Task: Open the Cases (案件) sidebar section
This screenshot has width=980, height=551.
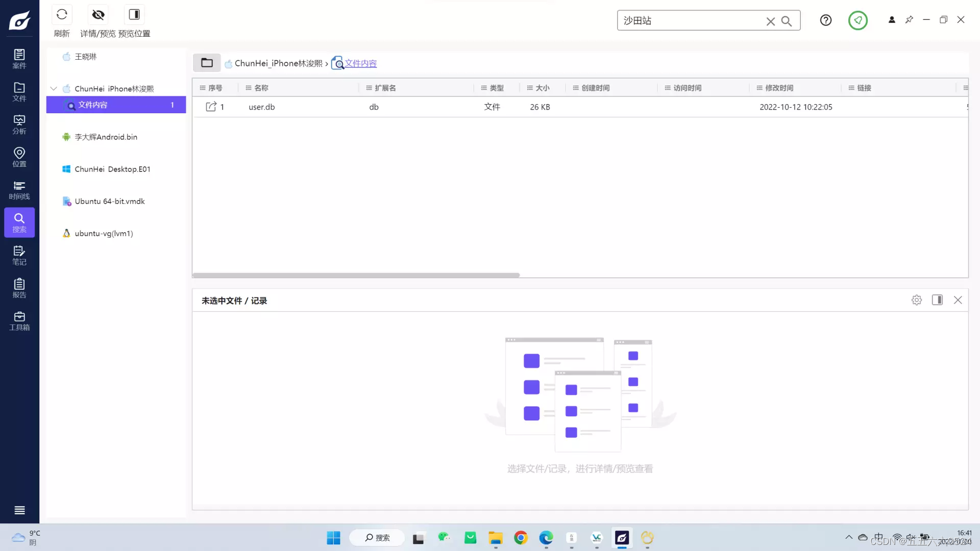Action: pyautogui.click(x=19, y=59)
